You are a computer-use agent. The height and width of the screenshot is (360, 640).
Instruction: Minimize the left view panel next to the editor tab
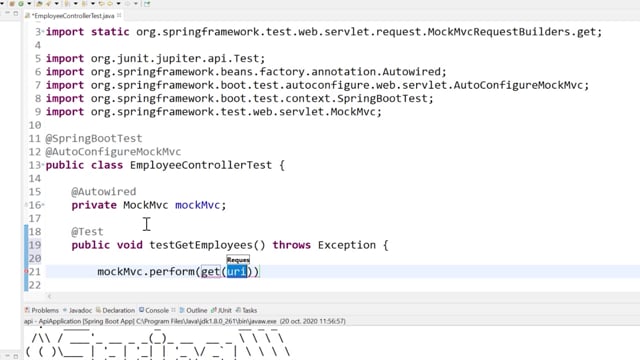click(x=7, y=13)
